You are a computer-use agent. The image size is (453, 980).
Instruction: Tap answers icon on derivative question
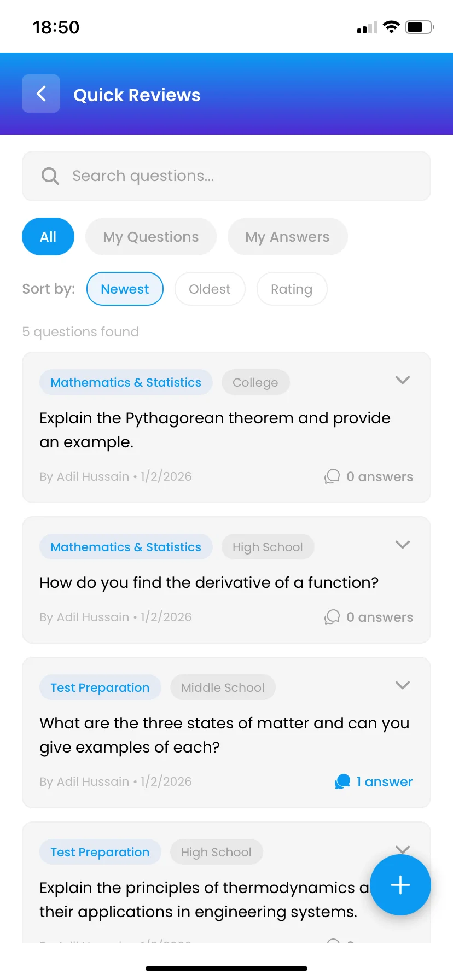pos(332,617)
